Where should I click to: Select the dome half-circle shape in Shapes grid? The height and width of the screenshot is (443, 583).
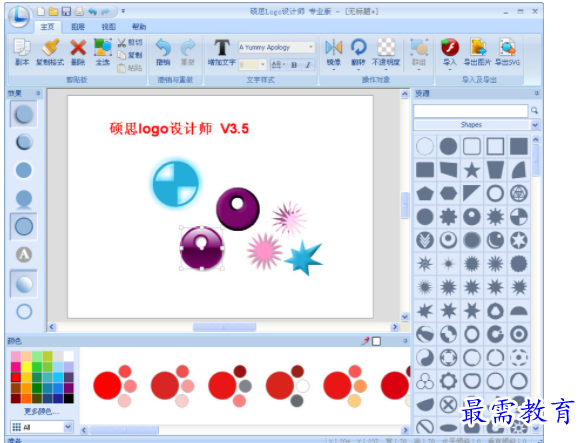519,311
